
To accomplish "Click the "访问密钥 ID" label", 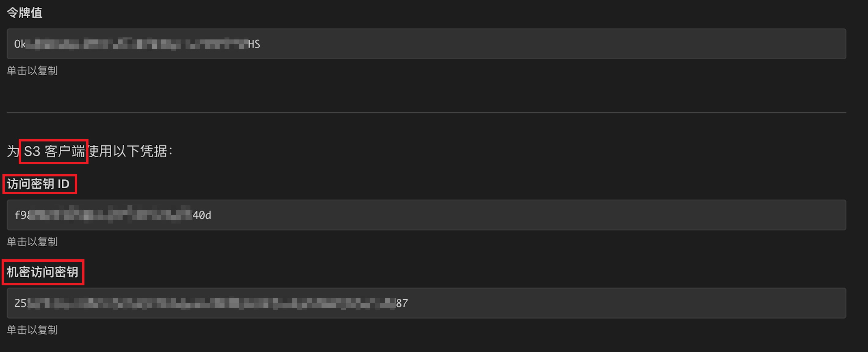I will click(x=39, y=184).
